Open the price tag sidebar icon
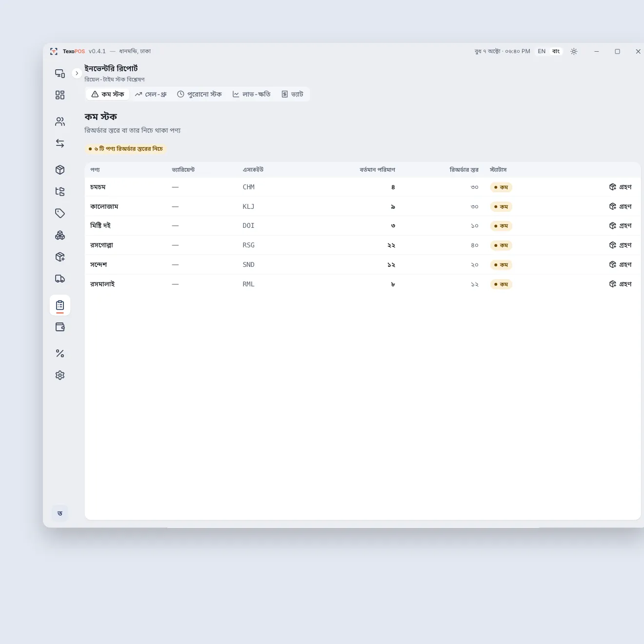 click(60, 213)
